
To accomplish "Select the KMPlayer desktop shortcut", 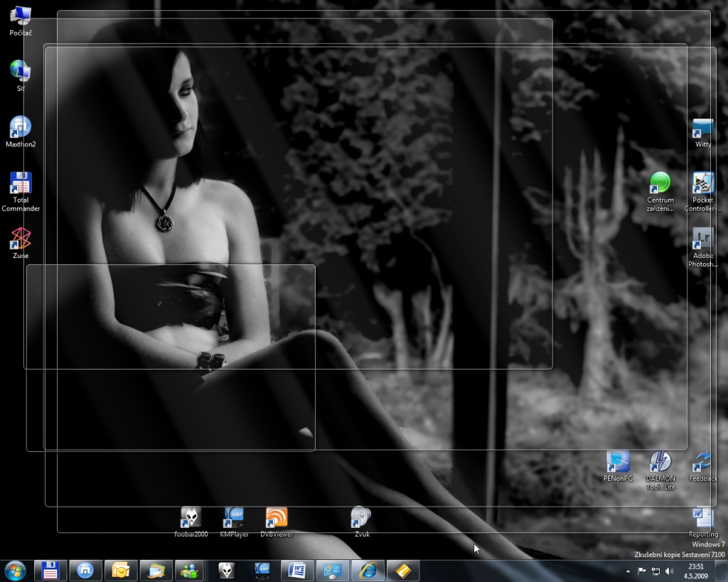I will coord(234,522).
